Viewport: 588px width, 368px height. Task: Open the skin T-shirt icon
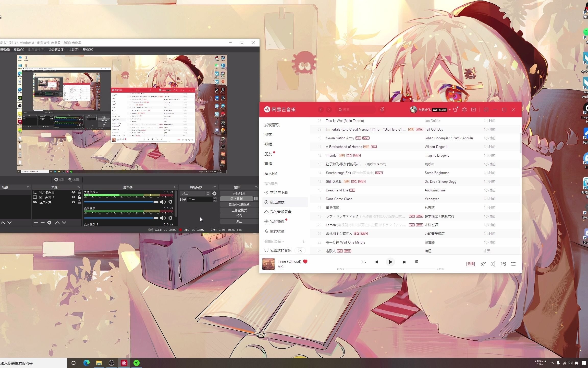[456, 110]
